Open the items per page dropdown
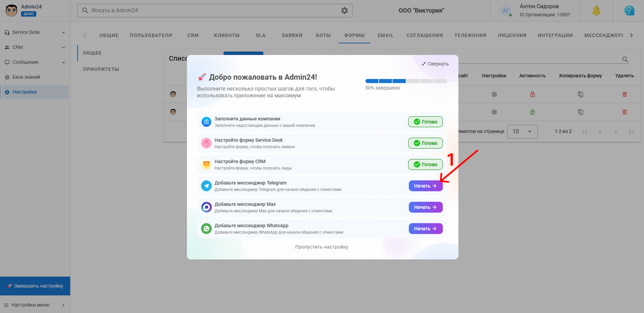Viewport: 644px width, 313px height. pyautogui.click(x=522, y=131)
